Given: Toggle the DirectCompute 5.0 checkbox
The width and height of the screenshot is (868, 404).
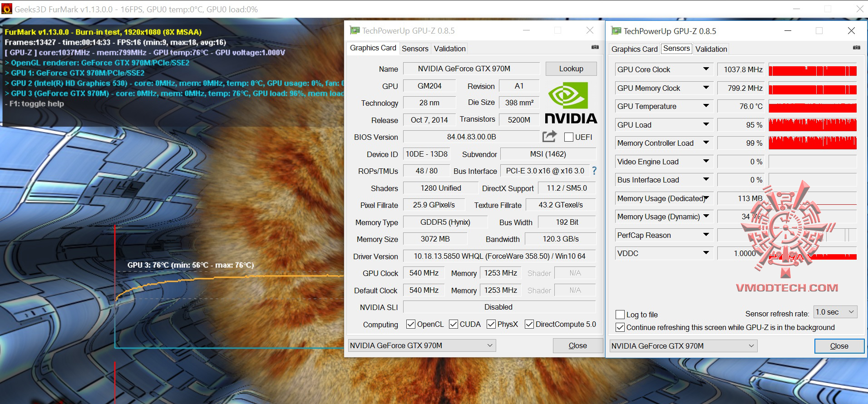Looking at the screenshot, I should (x=529, y=324).
